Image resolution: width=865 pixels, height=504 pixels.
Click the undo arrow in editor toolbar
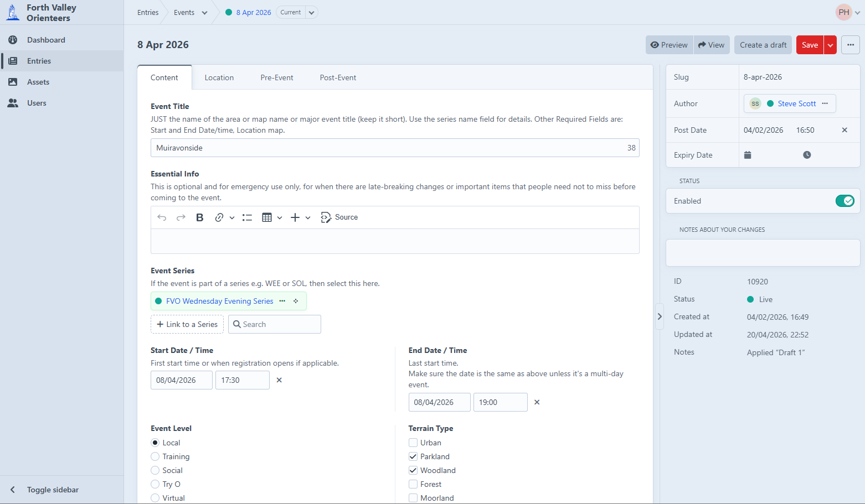click(162, 217)
